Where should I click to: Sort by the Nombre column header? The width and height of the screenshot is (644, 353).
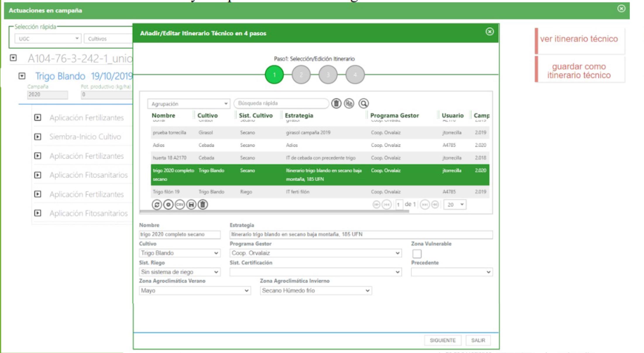click(x=163, y=116)
